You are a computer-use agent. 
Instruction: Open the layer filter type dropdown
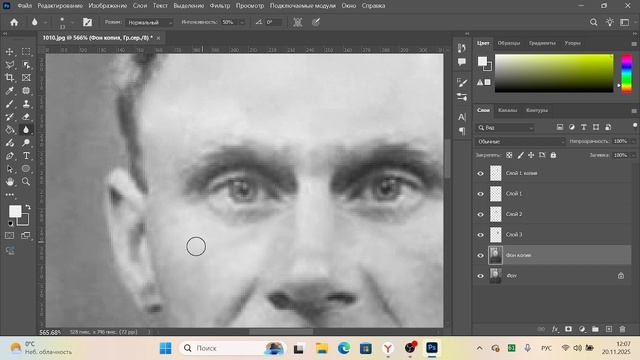[x=505, y=128]
